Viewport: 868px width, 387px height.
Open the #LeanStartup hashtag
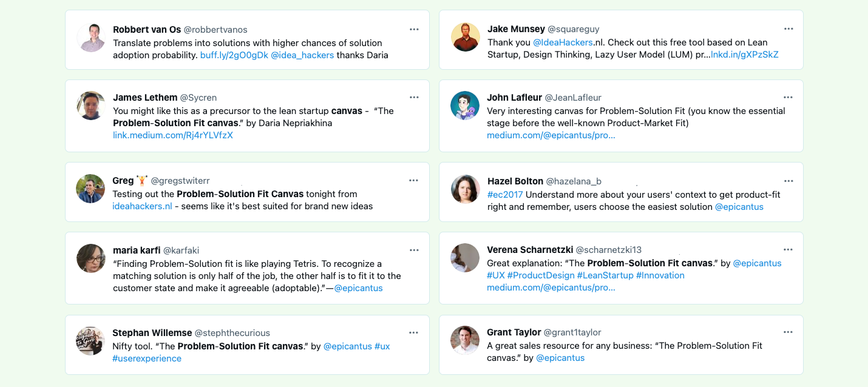[605, 275]
